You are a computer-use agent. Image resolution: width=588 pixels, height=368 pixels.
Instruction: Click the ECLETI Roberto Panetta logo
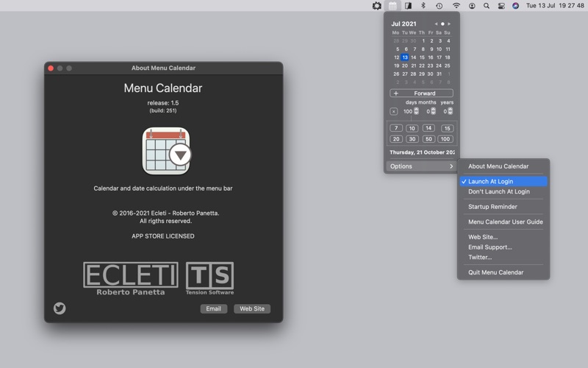131,279
